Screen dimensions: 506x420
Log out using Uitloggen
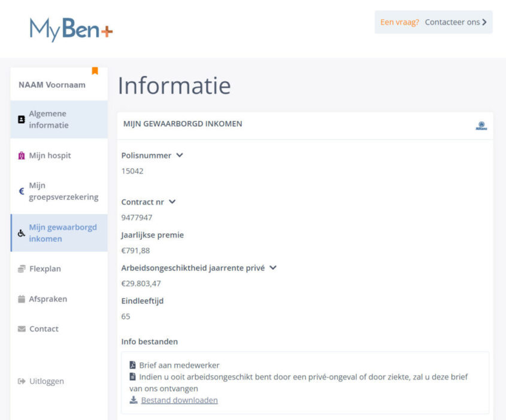tap(46, 381)
